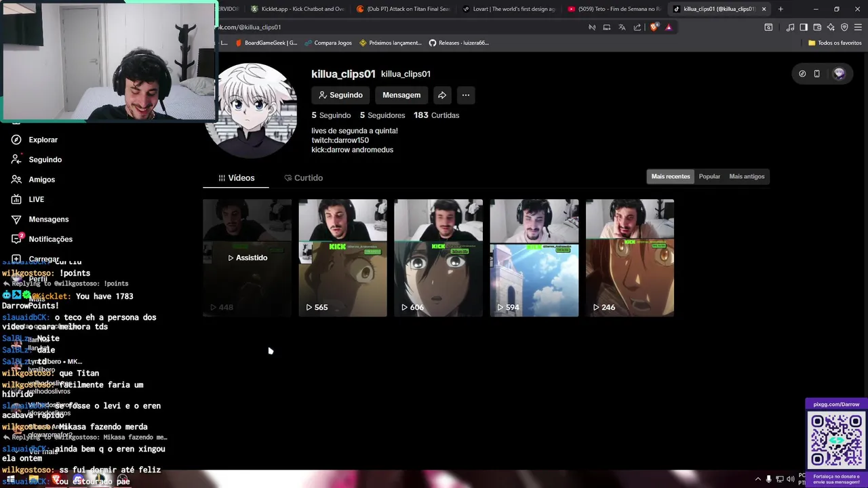Click the translate page icon

tap(622, 27)
